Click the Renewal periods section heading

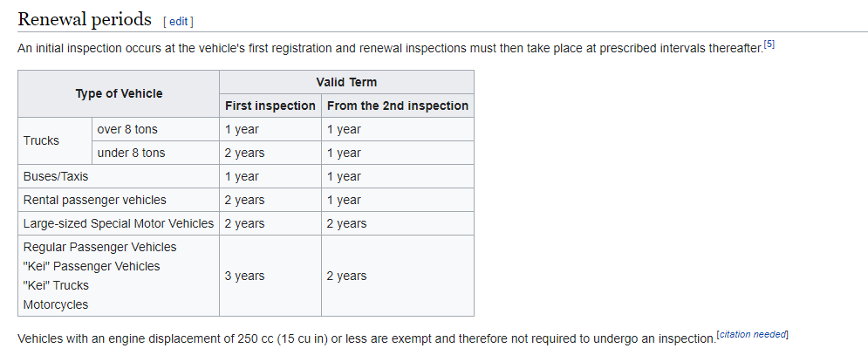click(x=85, y=19)
